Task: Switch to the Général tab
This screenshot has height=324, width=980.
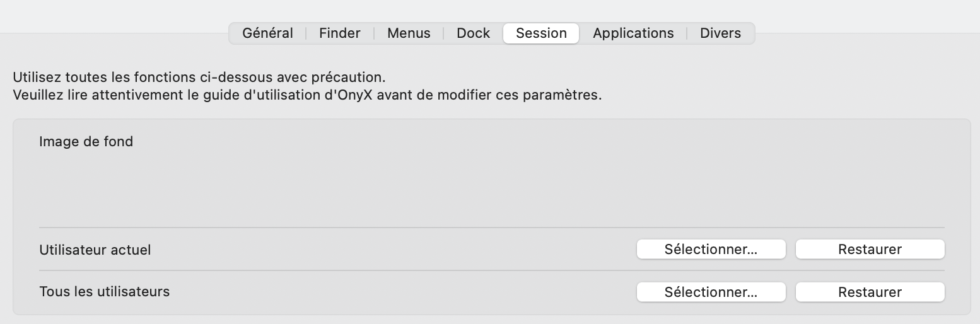Action: 267,33
